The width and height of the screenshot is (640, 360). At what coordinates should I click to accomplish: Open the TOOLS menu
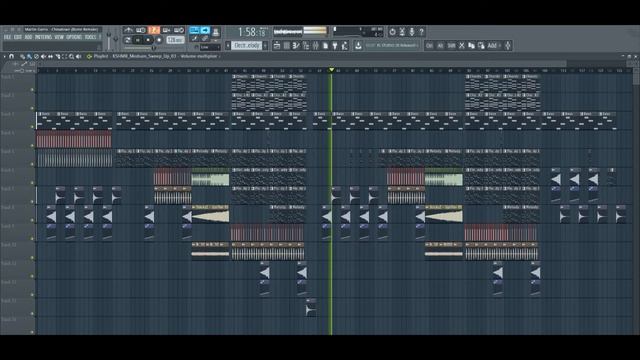point(90,37)
